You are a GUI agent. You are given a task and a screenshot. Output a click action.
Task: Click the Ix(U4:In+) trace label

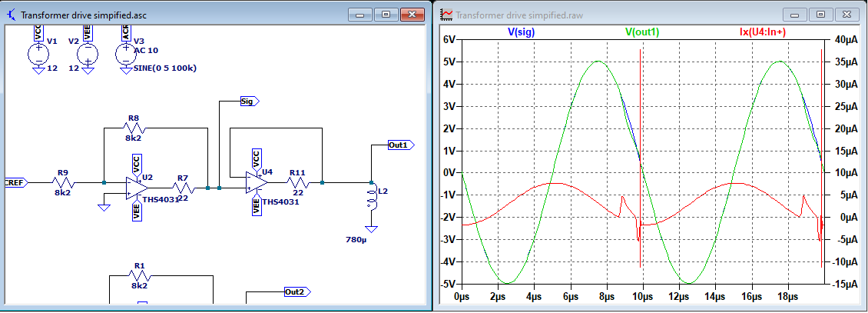coord(757,32)
